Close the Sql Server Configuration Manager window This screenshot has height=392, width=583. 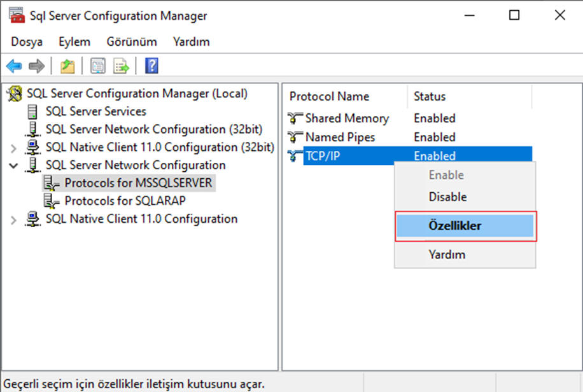point(559,15)
